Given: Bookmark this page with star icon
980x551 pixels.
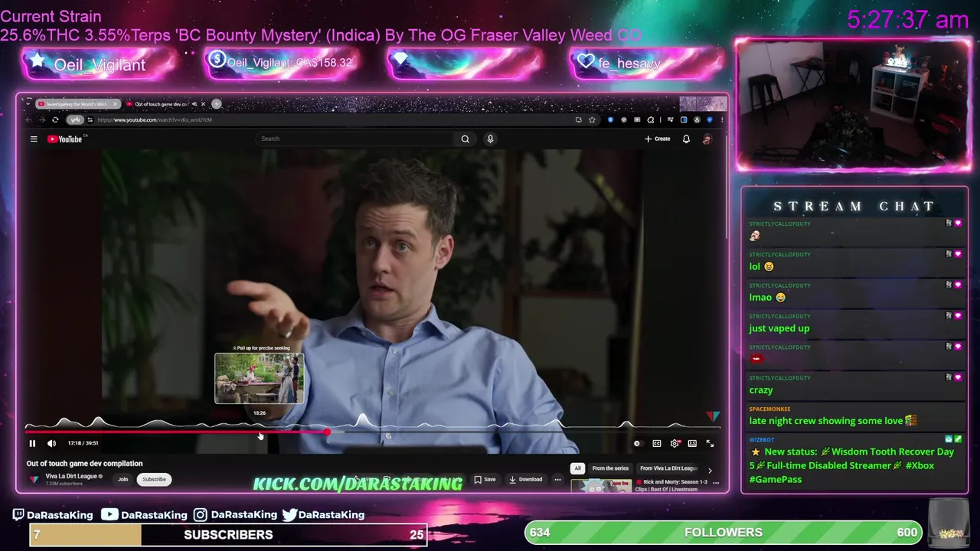Looking at the screenshot, I should click(592, 119).
